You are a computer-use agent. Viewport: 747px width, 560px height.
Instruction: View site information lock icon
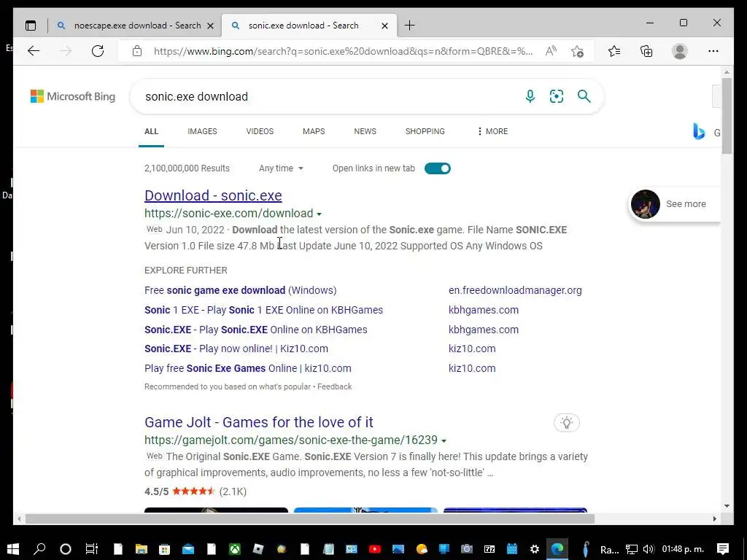[137, 51]
